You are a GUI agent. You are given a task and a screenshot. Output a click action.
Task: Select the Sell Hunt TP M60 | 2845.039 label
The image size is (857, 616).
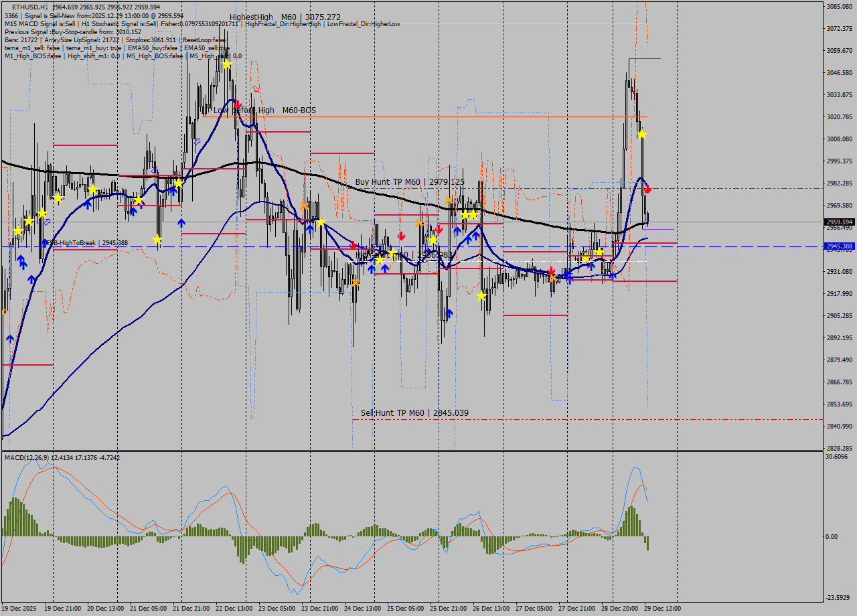point(414,412)
